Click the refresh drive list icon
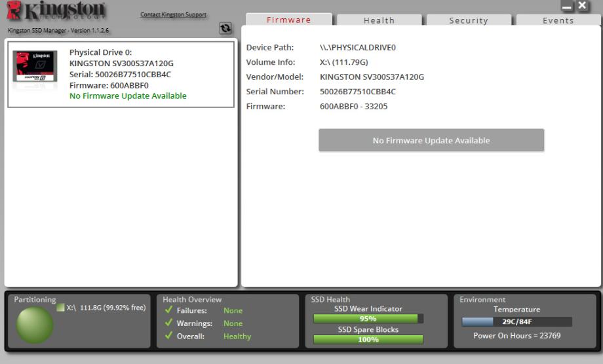 225,29
